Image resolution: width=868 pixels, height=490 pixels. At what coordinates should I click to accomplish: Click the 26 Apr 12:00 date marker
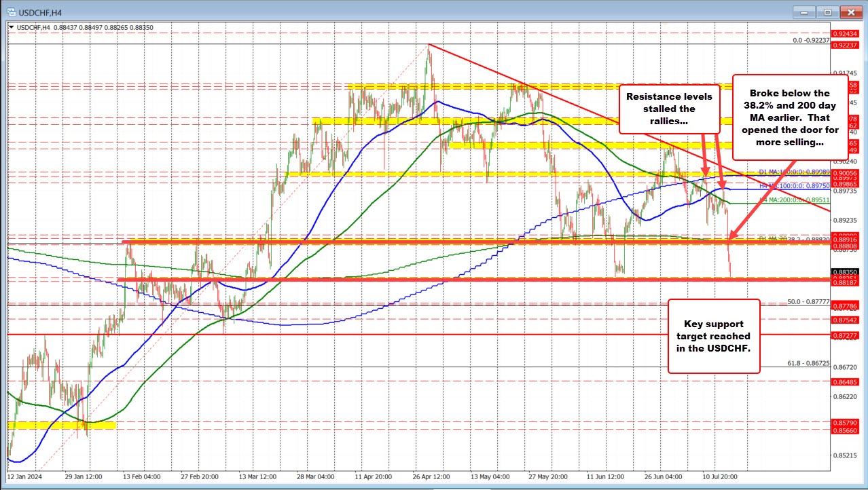tap(430, 477)
